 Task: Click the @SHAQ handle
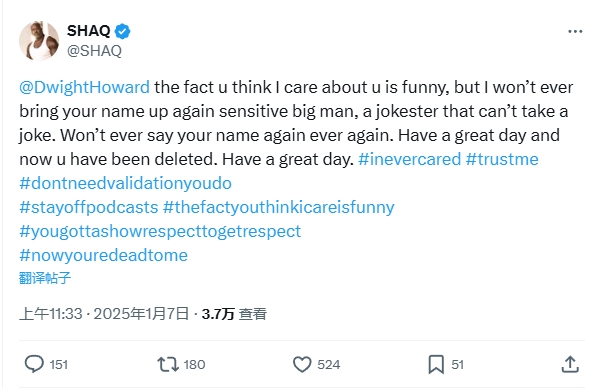[x=94, y=50]
